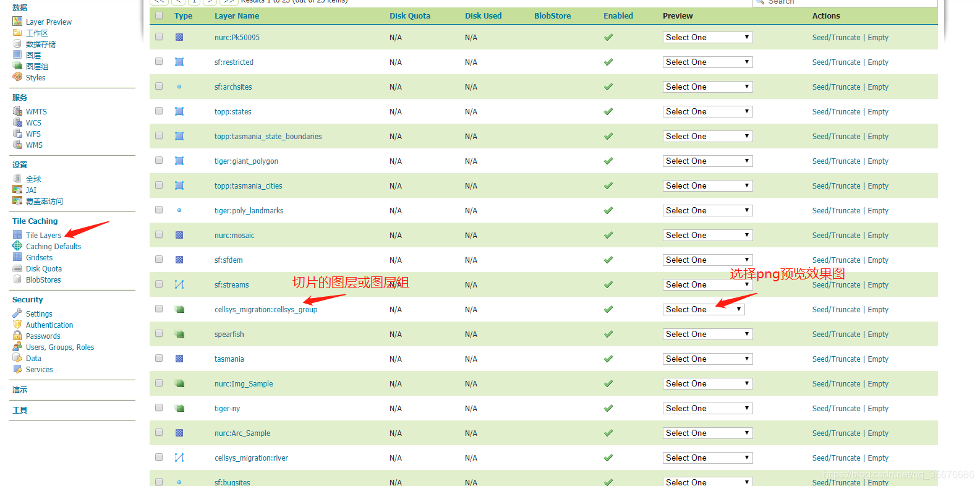Click the polygon type icon for sf:restricted
This screenshot has width=980, height=486.
click(x=179, y=62)
